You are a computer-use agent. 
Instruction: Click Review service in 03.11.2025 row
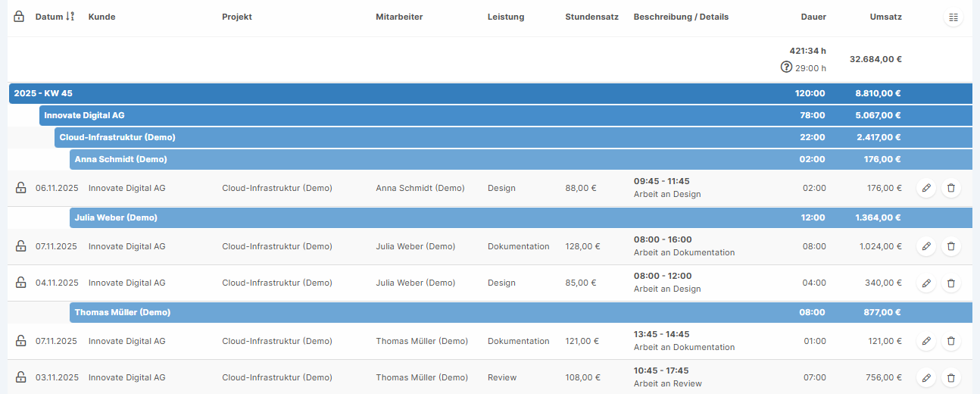(x=502, y=377)
